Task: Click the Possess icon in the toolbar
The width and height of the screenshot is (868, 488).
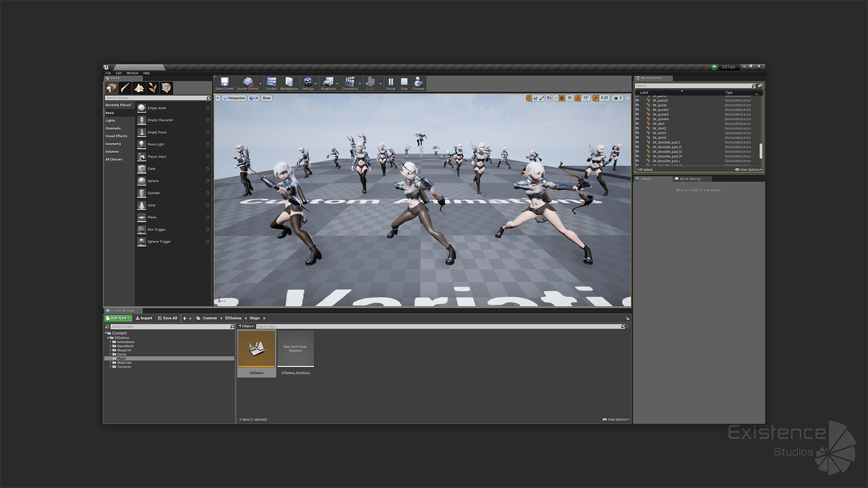Action: (x=418, y=83)
